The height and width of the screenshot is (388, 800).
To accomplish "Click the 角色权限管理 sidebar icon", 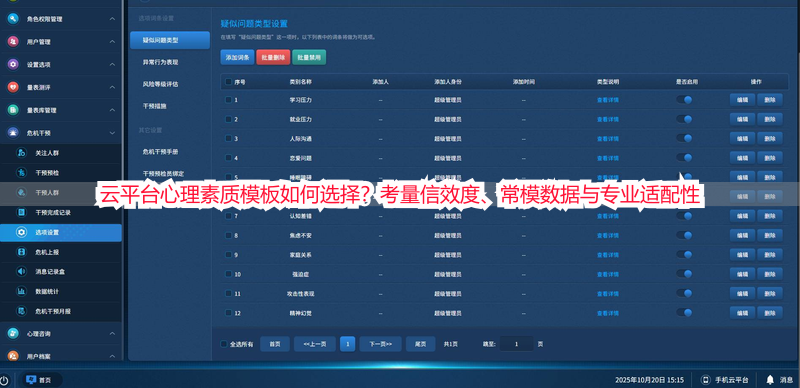I will (13, 19).
